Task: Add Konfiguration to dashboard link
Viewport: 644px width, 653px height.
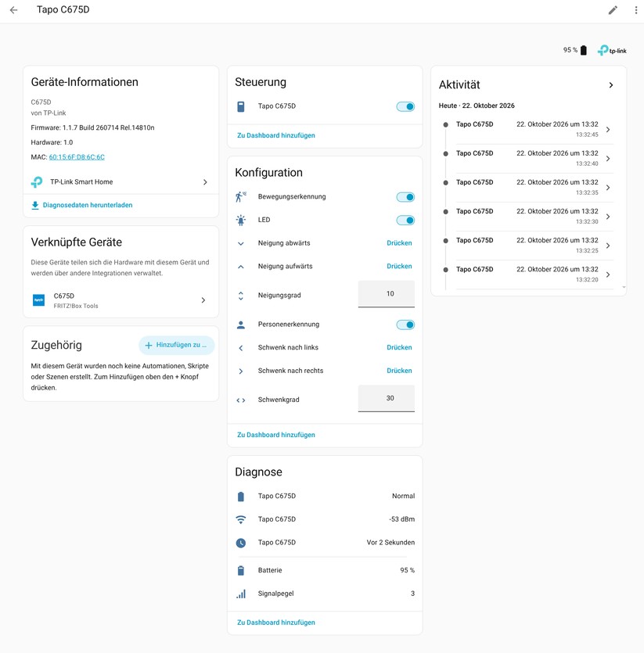Action: 276,435
